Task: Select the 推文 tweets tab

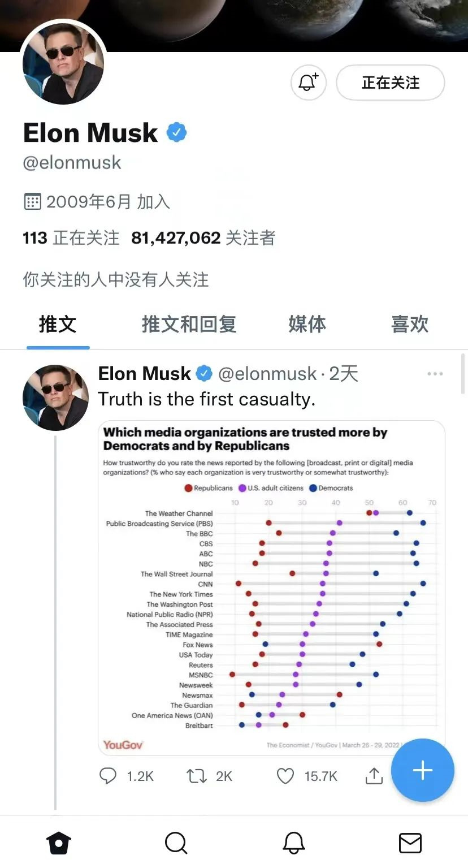Action: coord(58,324)
